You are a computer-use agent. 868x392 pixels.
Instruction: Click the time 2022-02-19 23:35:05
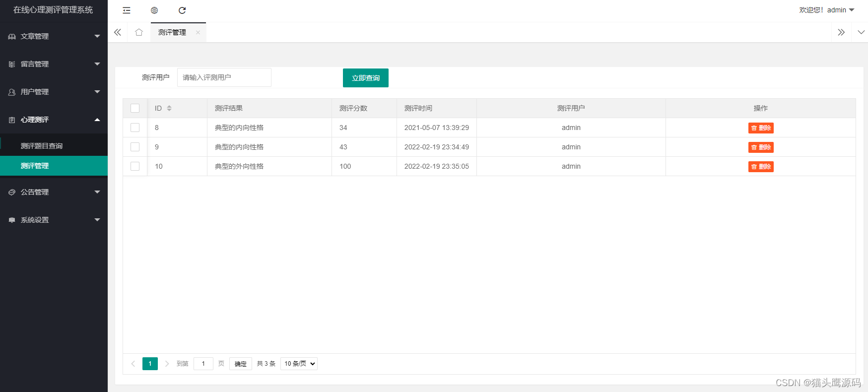[x=437, y=166]
